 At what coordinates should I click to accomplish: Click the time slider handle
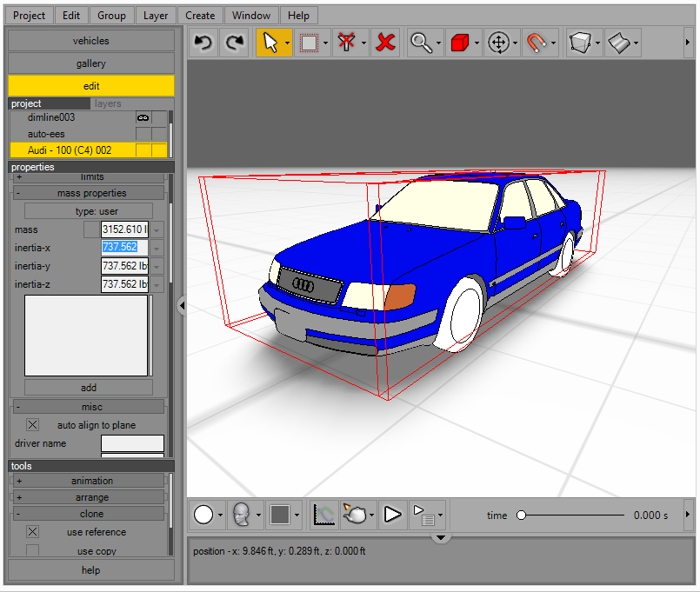pos(521,516)
